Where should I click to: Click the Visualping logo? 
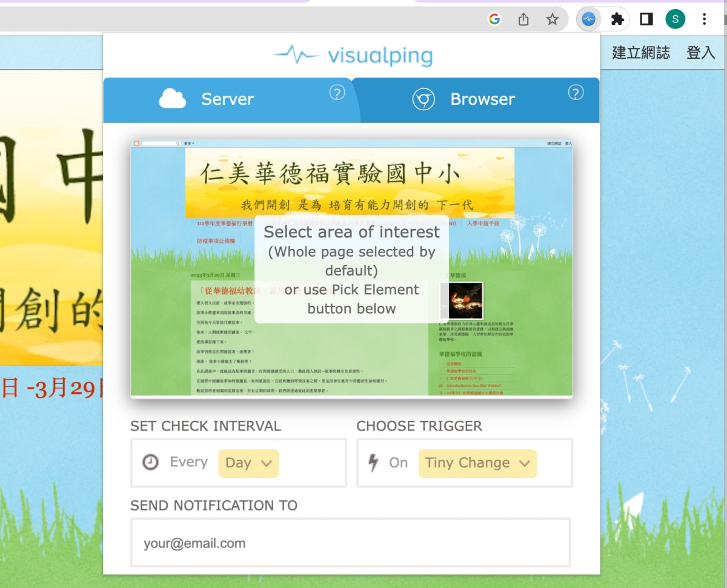click(x=352, y=56)
